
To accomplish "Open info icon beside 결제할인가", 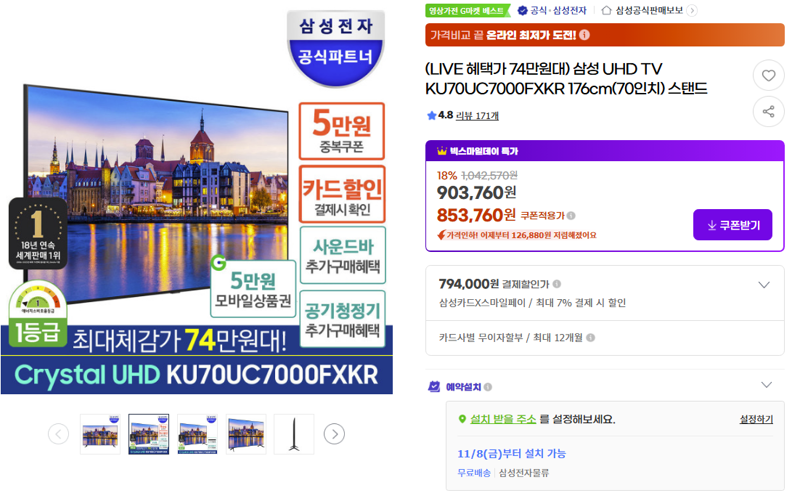I will tap(557, 284).
